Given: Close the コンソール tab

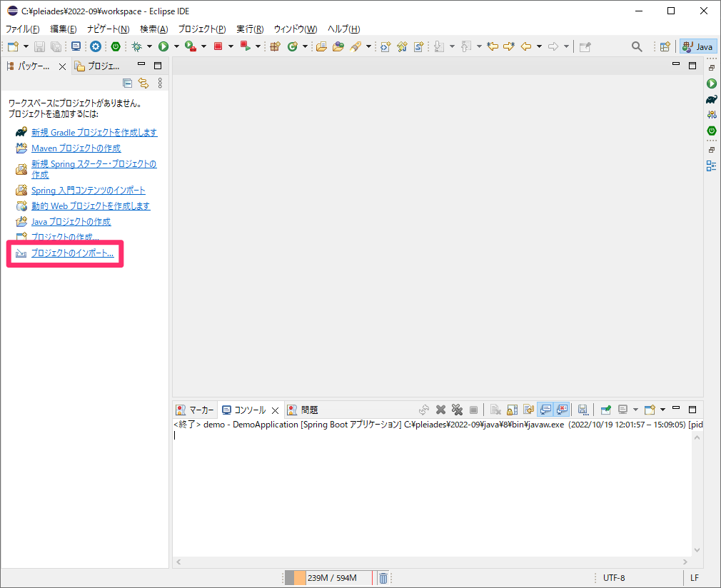Looking at the screenshot, I should [x=275, y=410].
